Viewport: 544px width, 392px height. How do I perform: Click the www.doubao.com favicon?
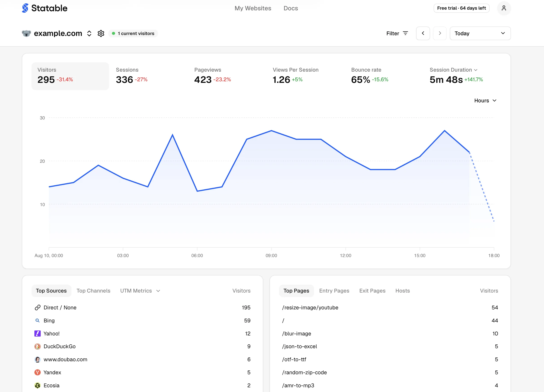37,359
